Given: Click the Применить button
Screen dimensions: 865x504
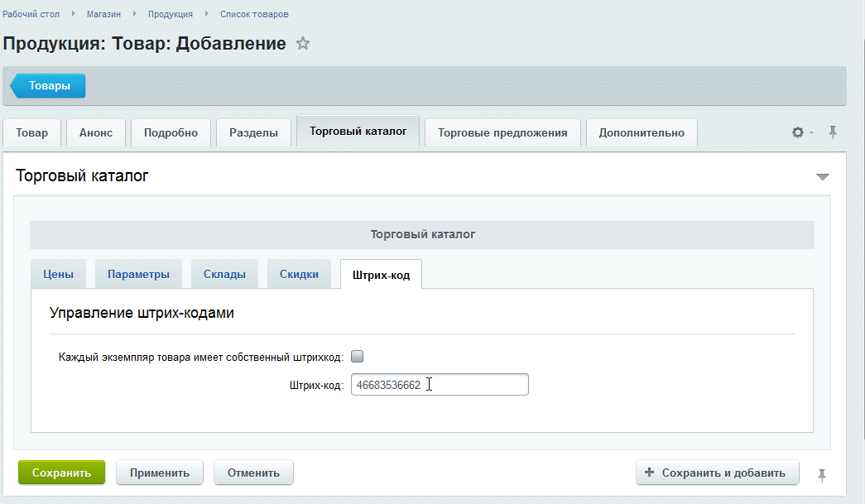Looking at the screenshot, I should tap(159, 473).
